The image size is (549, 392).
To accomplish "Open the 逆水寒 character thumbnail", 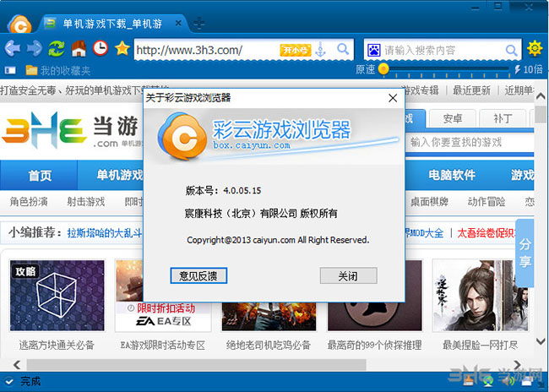I will coord(480,296).
